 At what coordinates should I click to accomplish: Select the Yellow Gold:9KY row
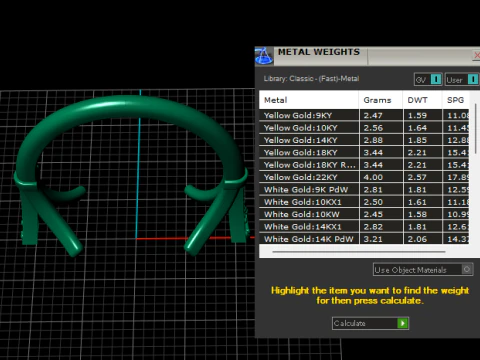coord(364,115)
